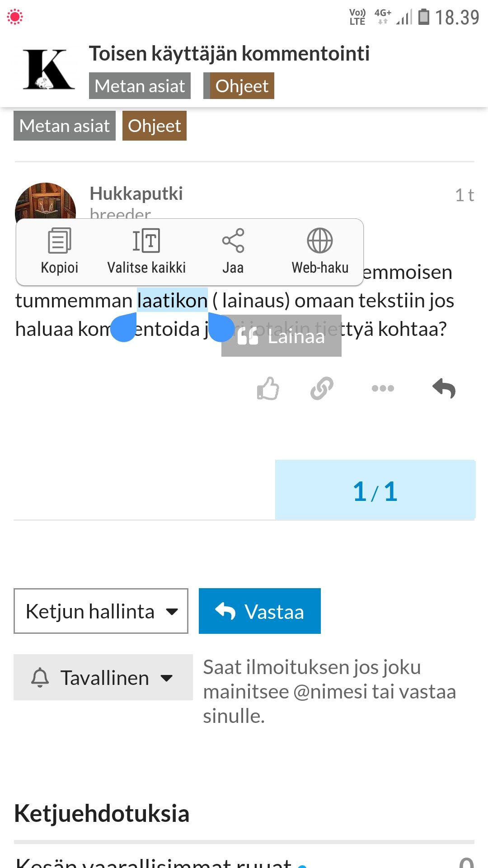The width and height of the screenshot is (488, 868).
Task: Click the Lainaa quote button
Action: (x=282, y=337)
